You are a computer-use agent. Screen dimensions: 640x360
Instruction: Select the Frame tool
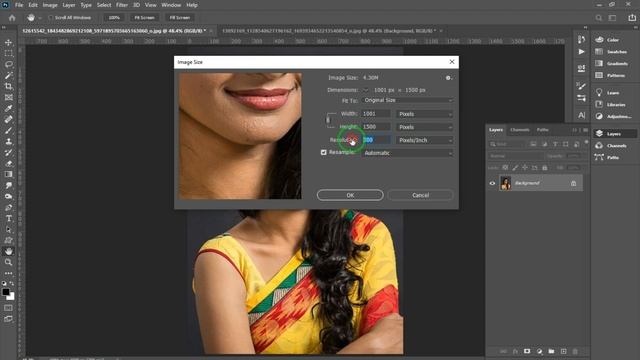pyautogui.click(x=9, y=98)
